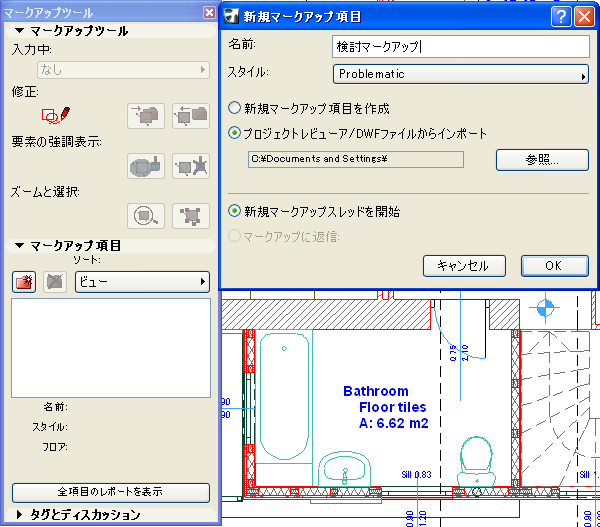
Task: Click the file path field
Action: click(x=356, y=159)
